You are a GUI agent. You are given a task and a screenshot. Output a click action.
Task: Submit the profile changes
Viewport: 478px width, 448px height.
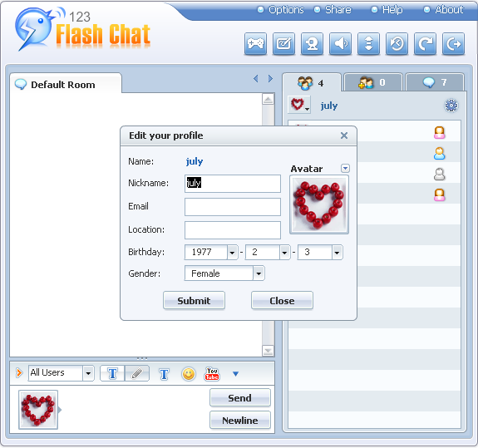point(194,301)
